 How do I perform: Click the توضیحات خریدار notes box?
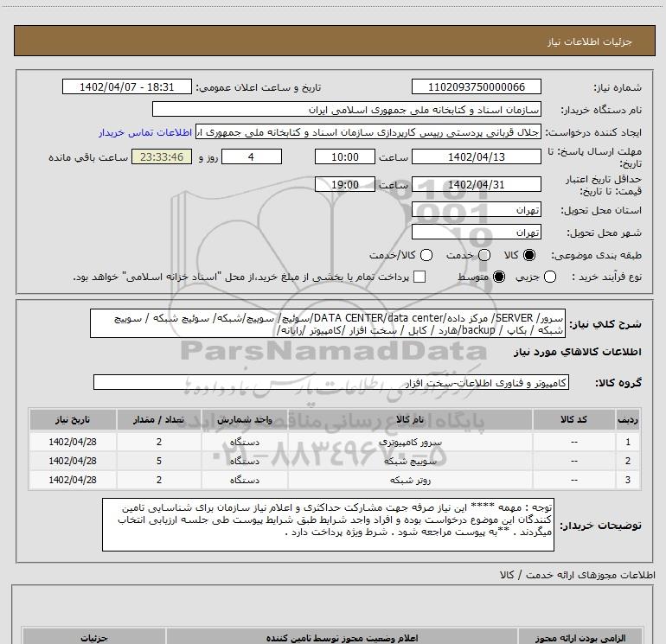tap(328, 525)
